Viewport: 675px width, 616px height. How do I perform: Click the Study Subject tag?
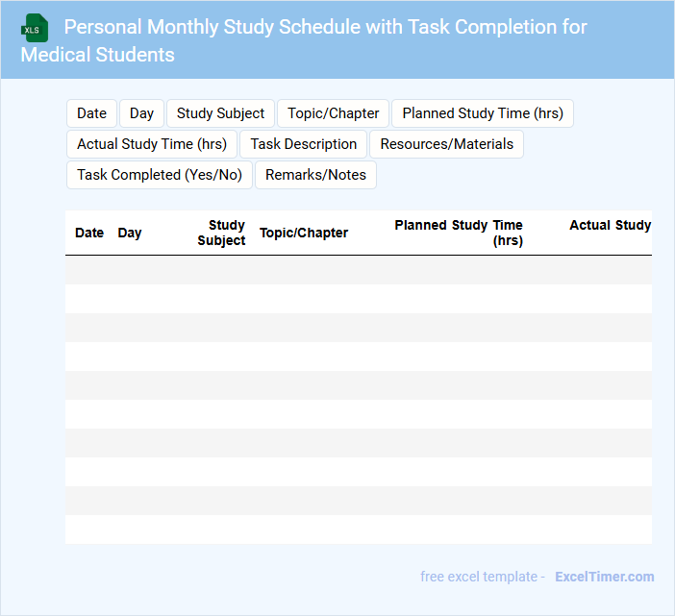pos(220,113)
